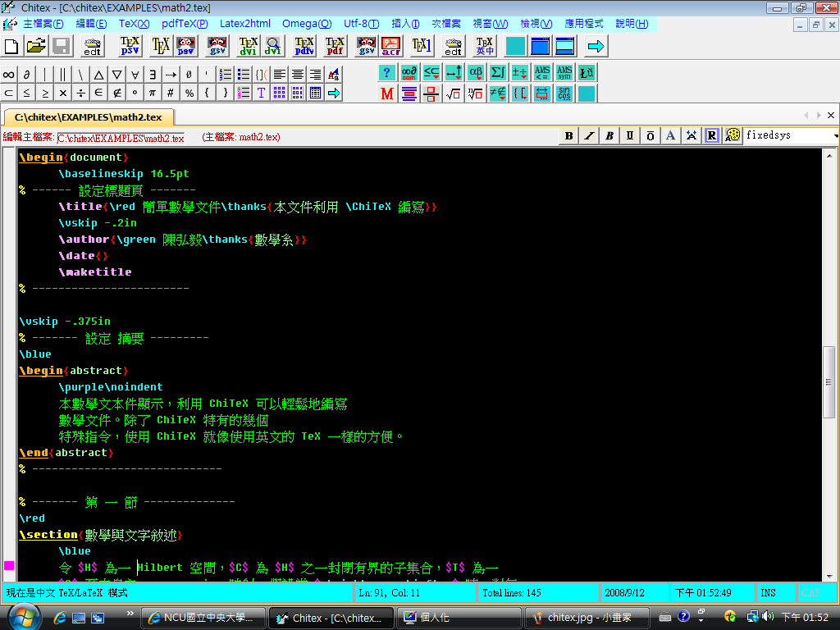The width and height of the screenshot is (840, 630).
Task: Open a file with the folder icon
Action: (36, 46)
